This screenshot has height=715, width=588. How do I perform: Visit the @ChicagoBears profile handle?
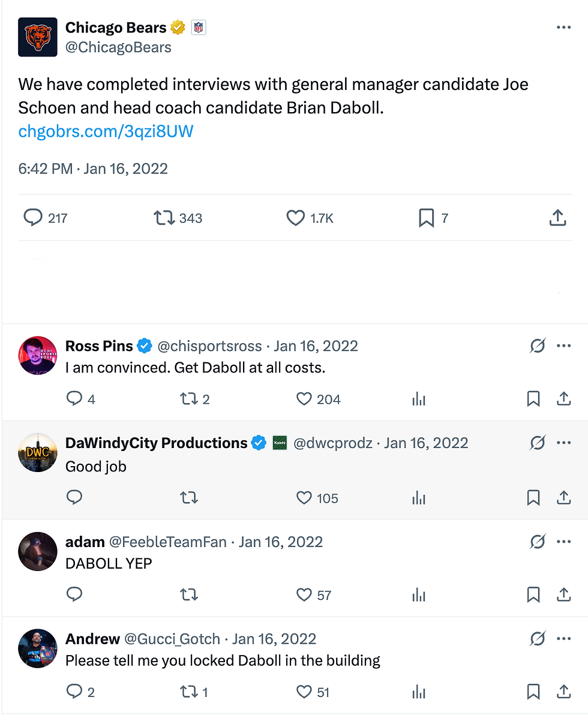119,47
